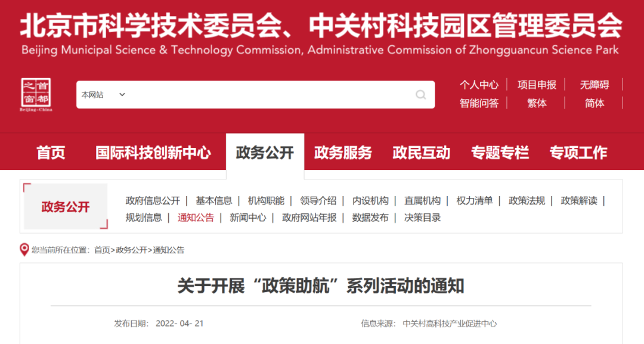Open 内设机构 submenu link
This screenshot has width=644, height=344.
click(370, 201)
